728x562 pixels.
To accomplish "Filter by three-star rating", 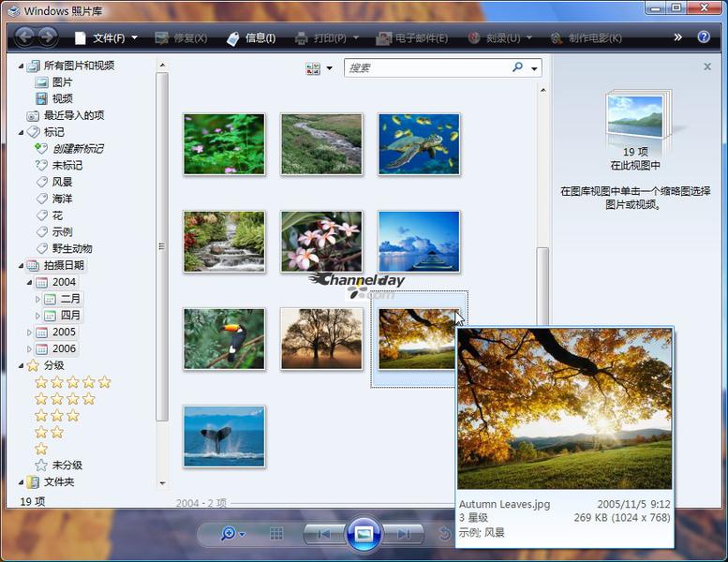I will pos(57,416).
